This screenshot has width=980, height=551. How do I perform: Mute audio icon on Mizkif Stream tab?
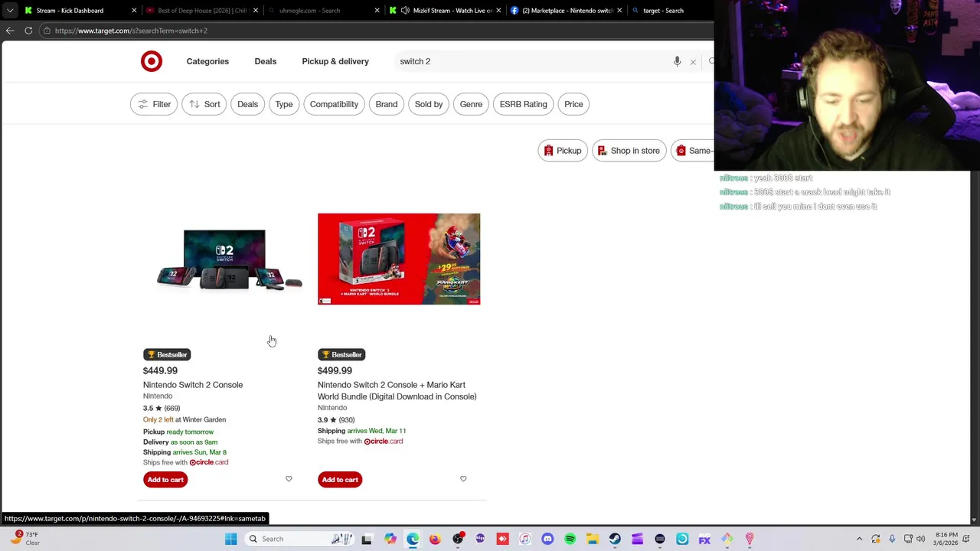pos(404,11)
